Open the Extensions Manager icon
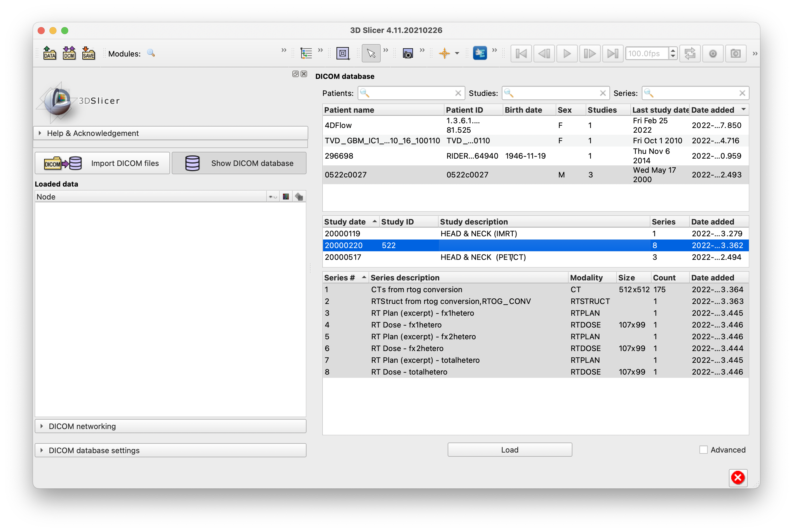The height and width of the screenshot is (532, 793). 480,53
